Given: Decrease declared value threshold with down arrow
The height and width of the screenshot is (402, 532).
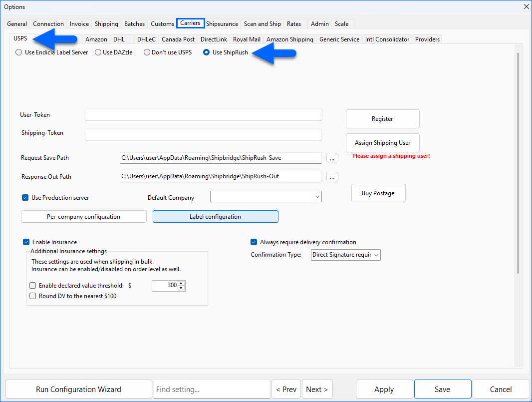Looking at the screenshot, I should [x=181, y=288].
